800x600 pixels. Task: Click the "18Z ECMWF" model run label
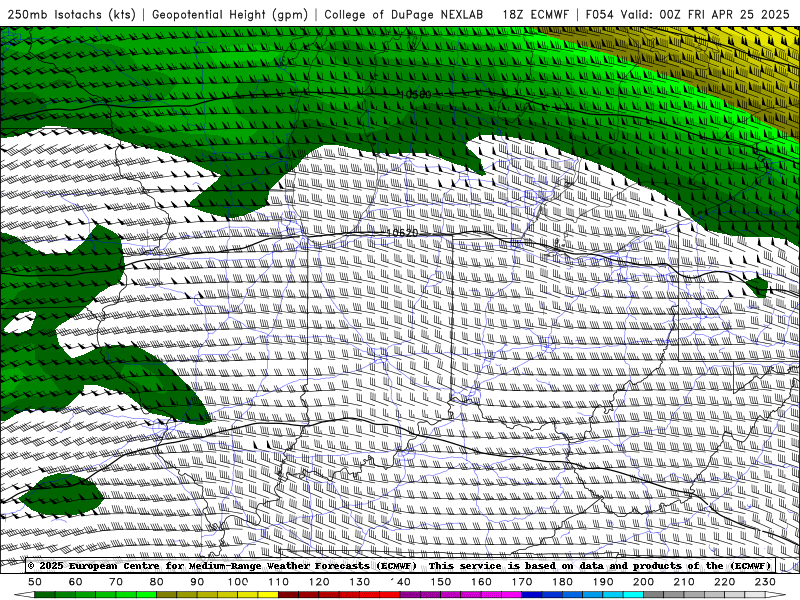click(535, 14)
